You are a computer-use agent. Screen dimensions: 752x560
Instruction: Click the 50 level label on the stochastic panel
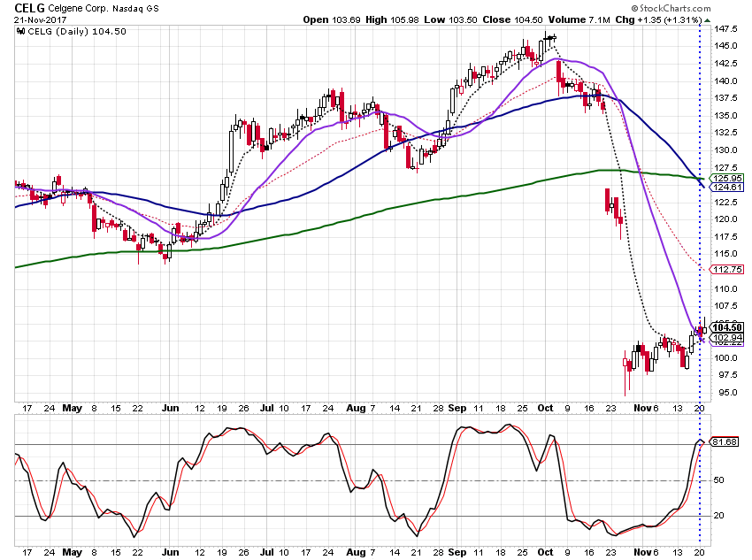pyautogui.click(x=718, y=480)
